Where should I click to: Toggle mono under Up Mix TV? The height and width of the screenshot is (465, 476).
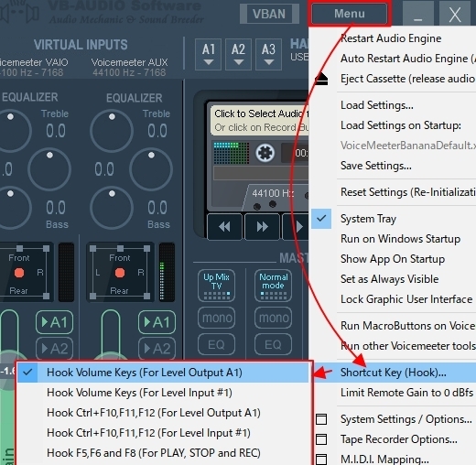pos(217,318)
